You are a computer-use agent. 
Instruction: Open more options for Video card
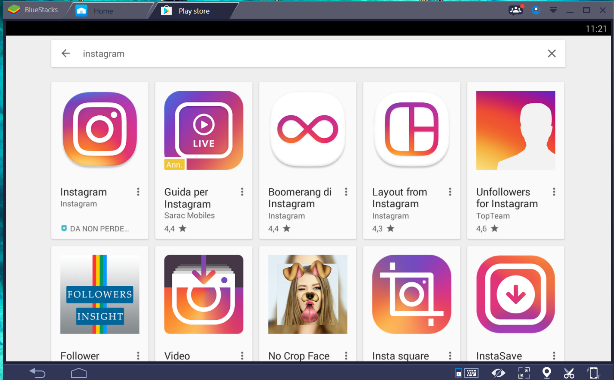click(242, 355)
